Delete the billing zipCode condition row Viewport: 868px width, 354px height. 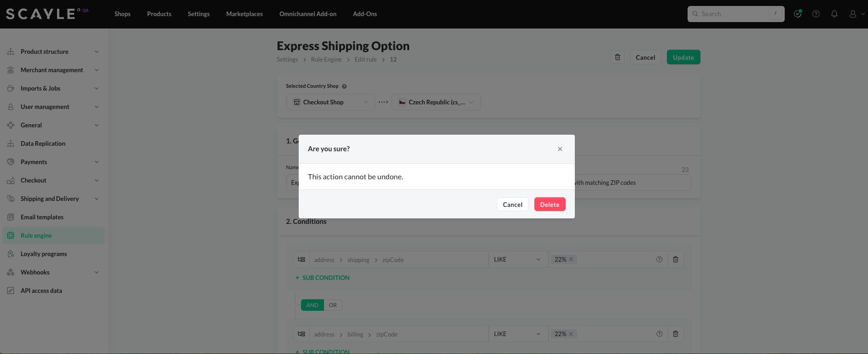pos(675,334)
